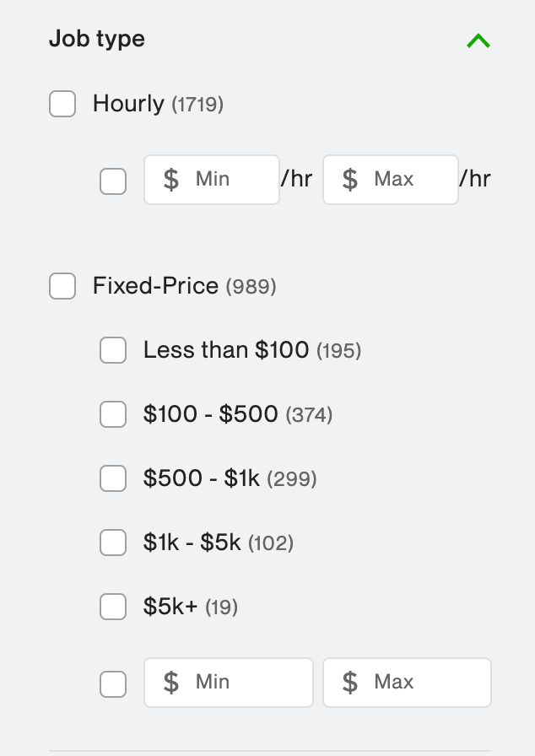Viewport: 535px width, 756px height.
Task: Collapse the Job type section chevron
Action: 478,40
